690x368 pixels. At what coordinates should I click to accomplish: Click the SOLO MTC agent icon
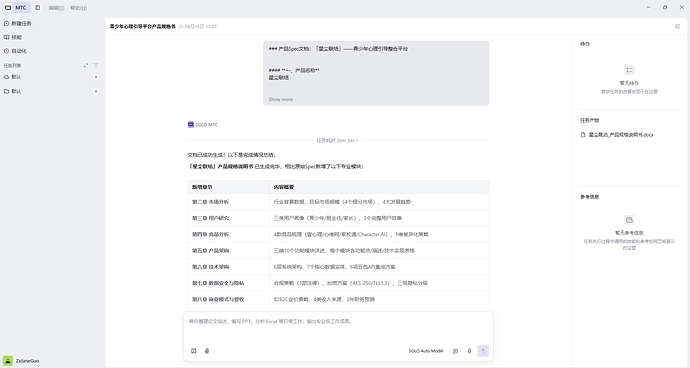pos(191,125)
